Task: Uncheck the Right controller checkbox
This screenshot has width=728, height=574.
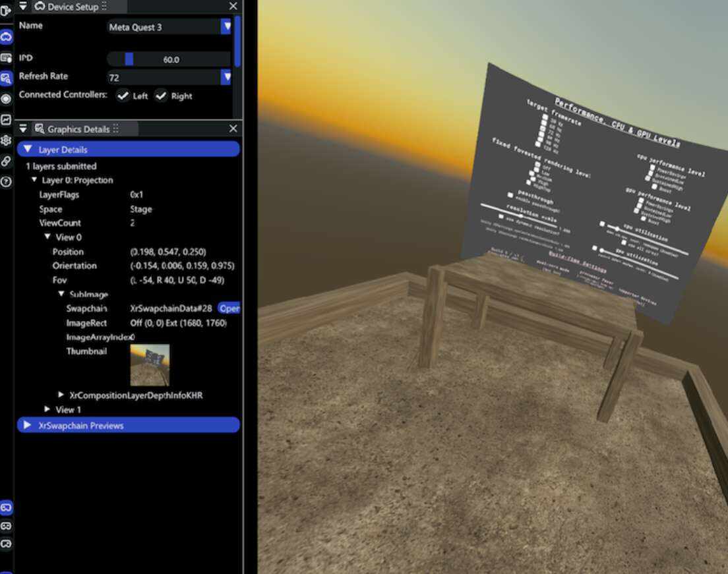Action: pos(161,96)
